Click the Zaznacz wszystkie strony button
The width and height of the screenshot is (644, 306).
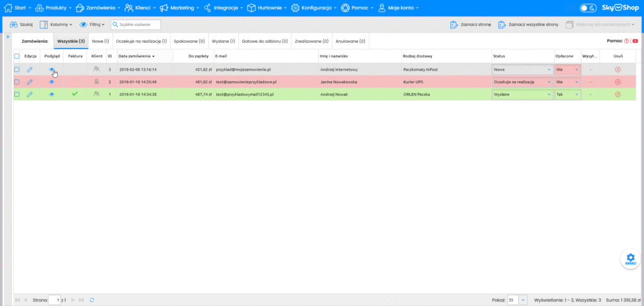pos(528,25)
